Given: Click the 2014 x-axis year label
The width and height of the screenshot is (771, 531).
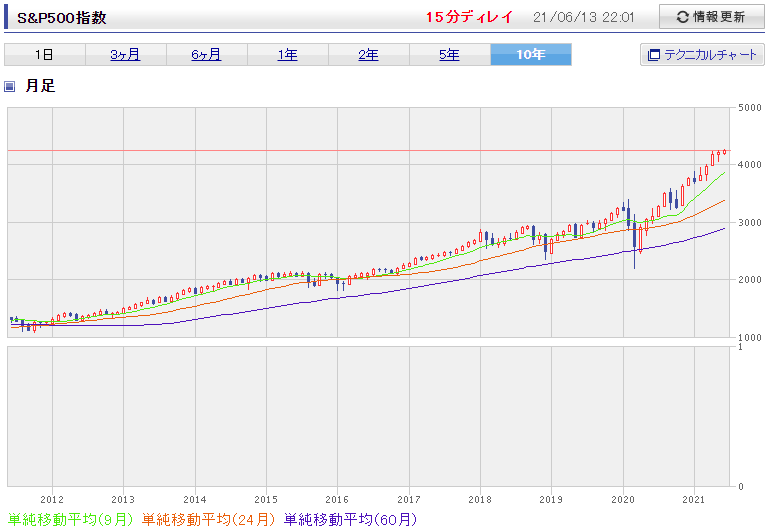Looking at the screenshot, I should click(x=195, y=500).
